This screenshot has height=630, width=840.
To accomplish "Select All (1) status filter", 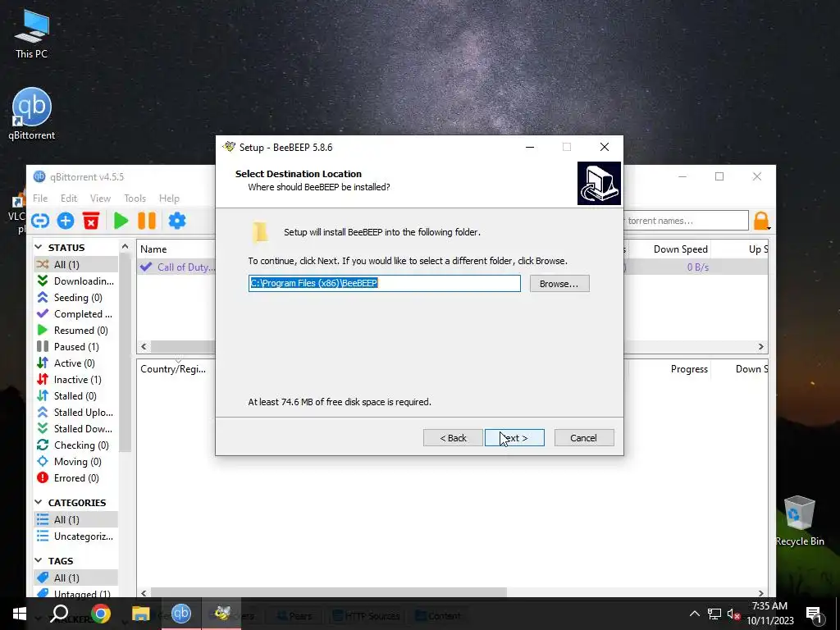I will click(x=75, y=265).
